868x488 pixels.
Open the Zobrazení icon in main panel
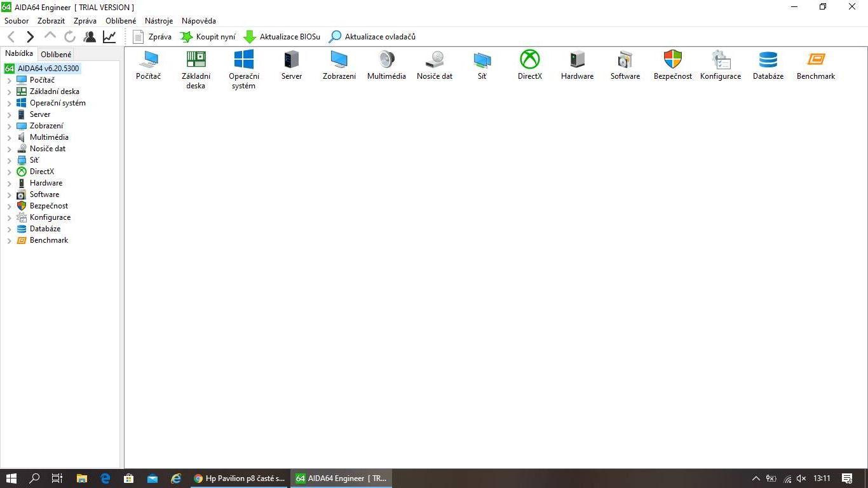pyautogui.click(x=339, y=60)
